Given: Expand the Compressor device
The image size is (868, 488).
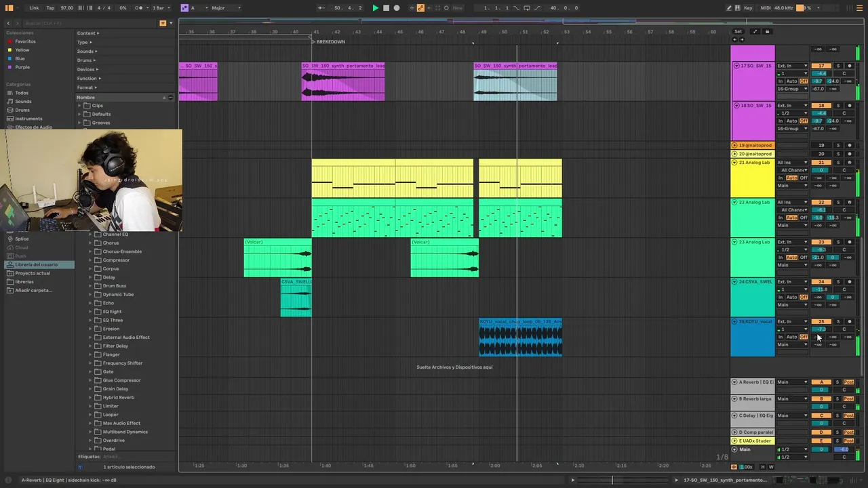Looking at the screenshot, I should 90,260.
